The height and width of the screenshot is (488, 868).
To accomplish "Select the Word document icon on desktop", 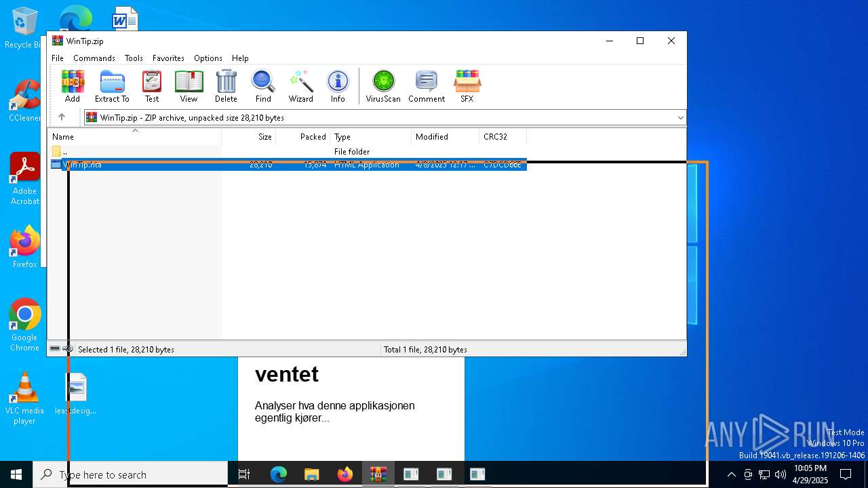I will coord(125,18).
